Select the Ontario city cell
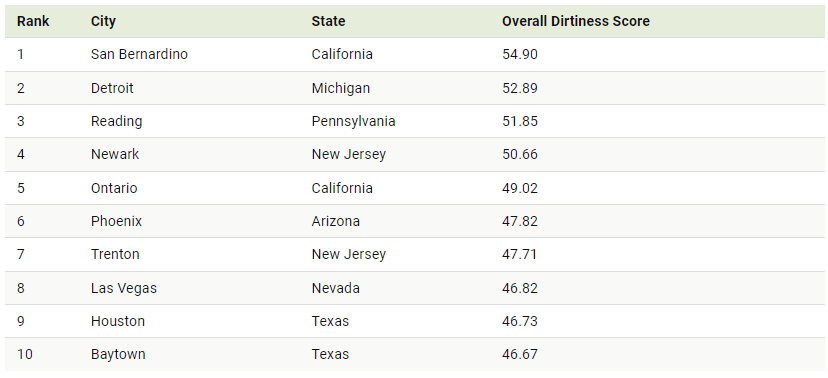This screenshot has height=378, width=828. (114, 188)
